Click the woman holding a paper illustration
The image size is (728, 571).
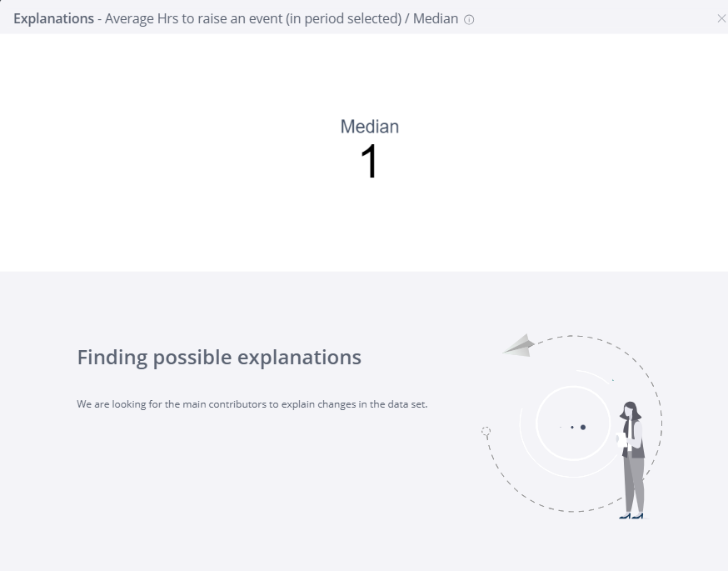[x=631, y=460]
